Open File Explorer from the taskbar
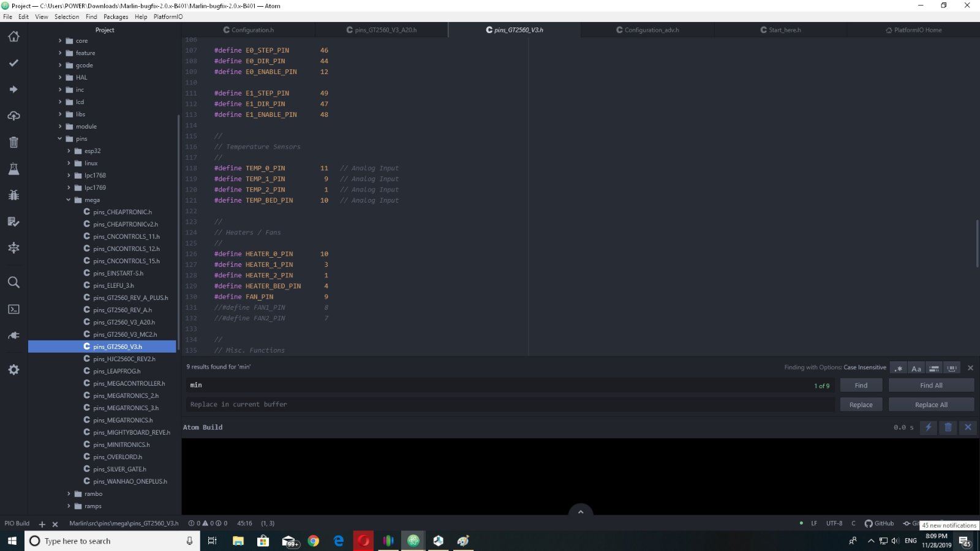This screenshot has width=980, height=551. [x=238, y=541]
